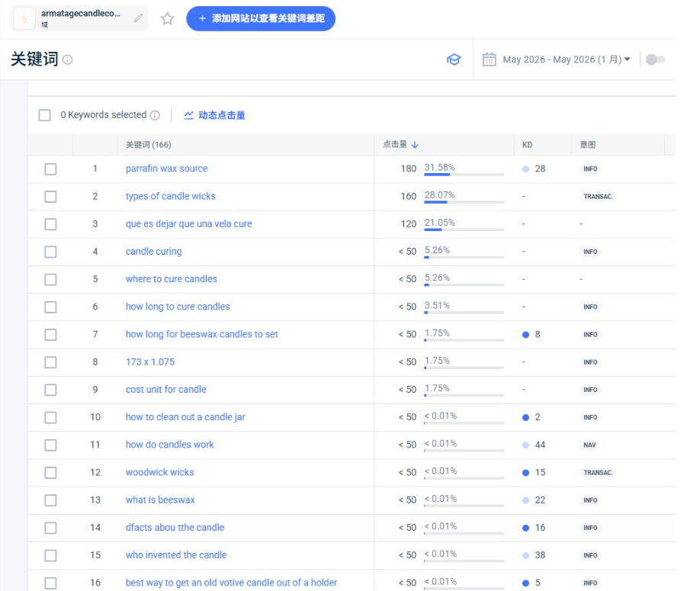Toggle the switch next to the date range
Viewport: 700px width, 591px height.
pyautogui.click(x=655, y=59)
